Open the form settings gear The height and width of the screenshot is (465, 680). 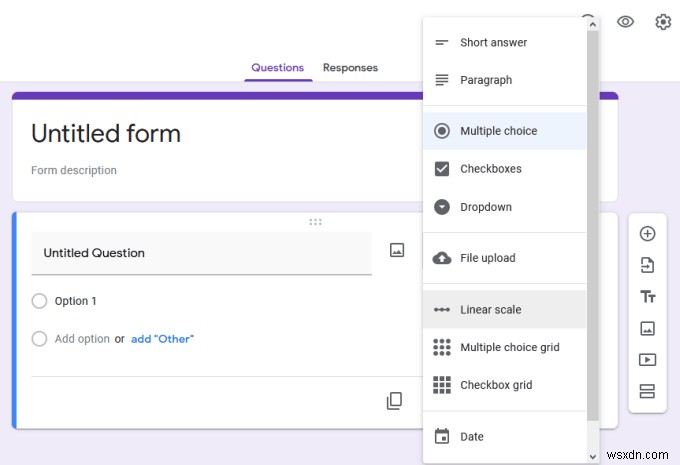(663, 22)
